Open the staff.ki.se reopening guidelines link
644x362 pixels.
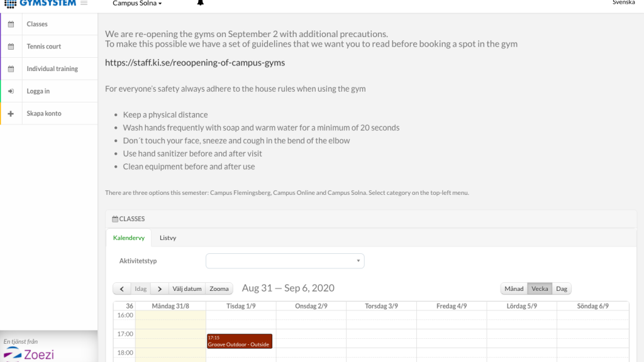195,63
